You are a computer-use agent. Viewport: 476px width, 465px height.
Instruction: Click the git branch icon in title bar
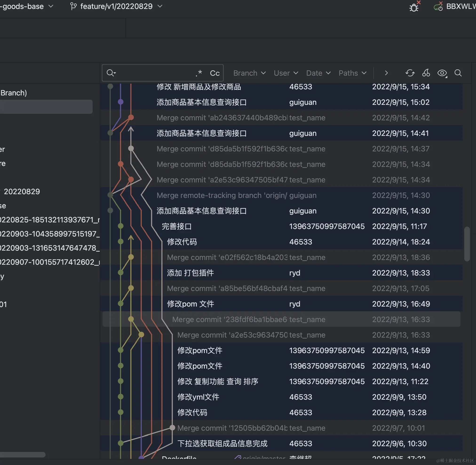73,6
